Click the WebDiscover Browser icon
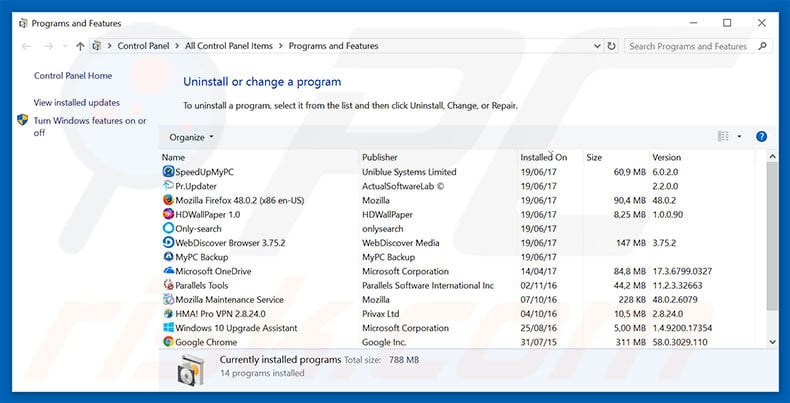The height and width of the screenshot is (403, 790). (168, 242)
